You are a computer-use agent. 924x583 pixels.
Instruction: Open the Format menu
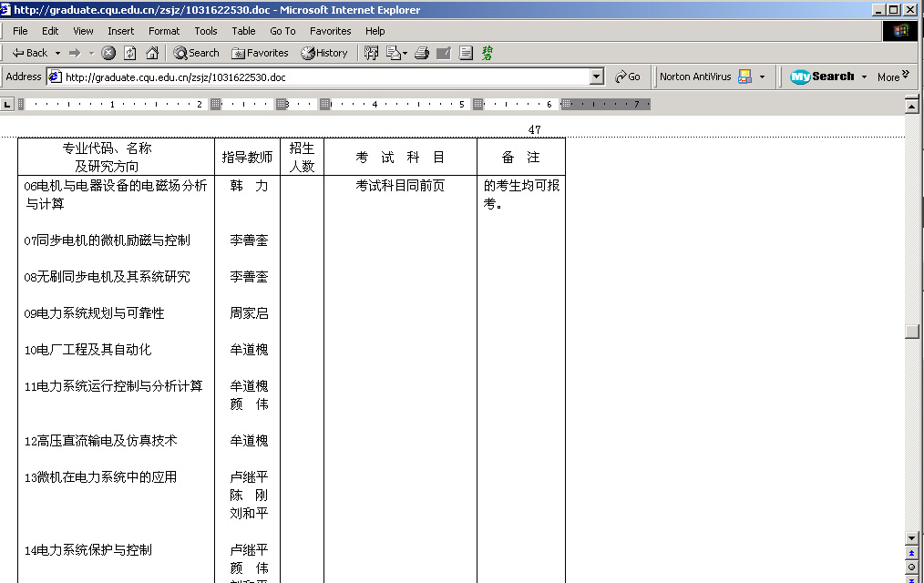click(x=164, y=31)
